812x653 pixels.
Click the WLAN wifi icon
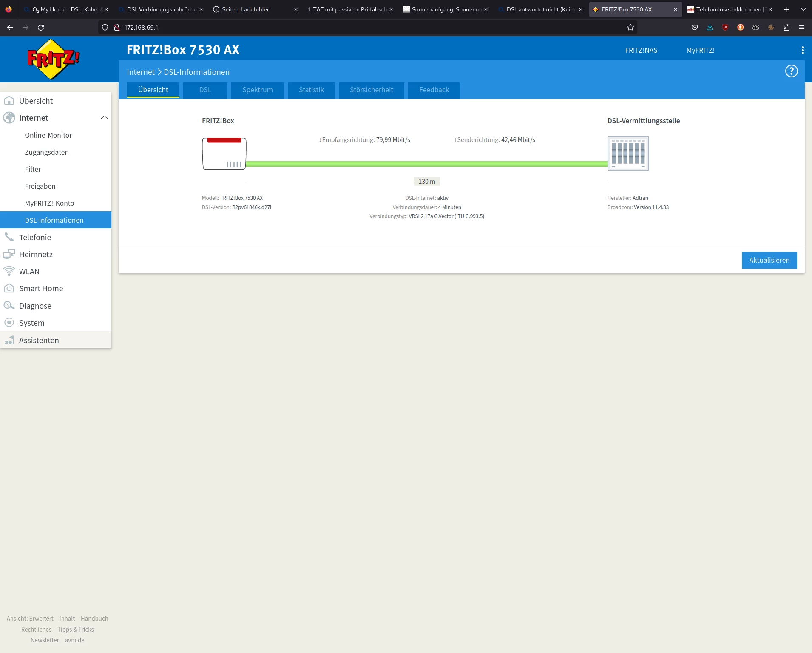9,271
